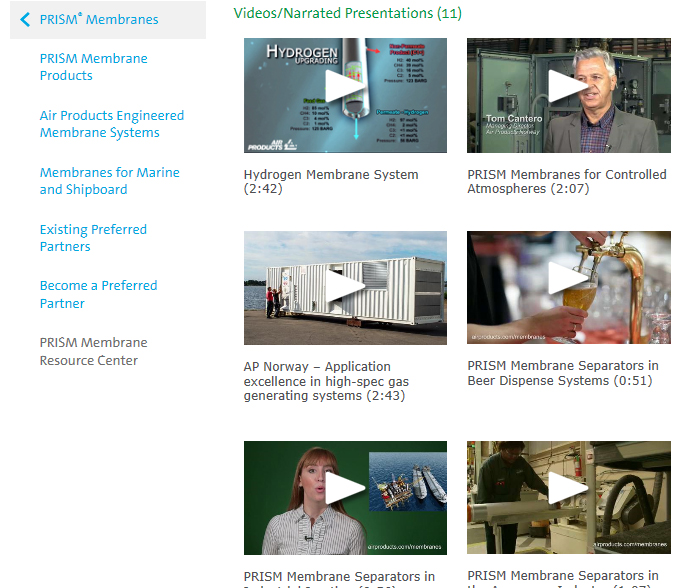Select PRISM Membrane Resource Center menu item
This screenshot has height=588, width=692.
pos(93,351)
